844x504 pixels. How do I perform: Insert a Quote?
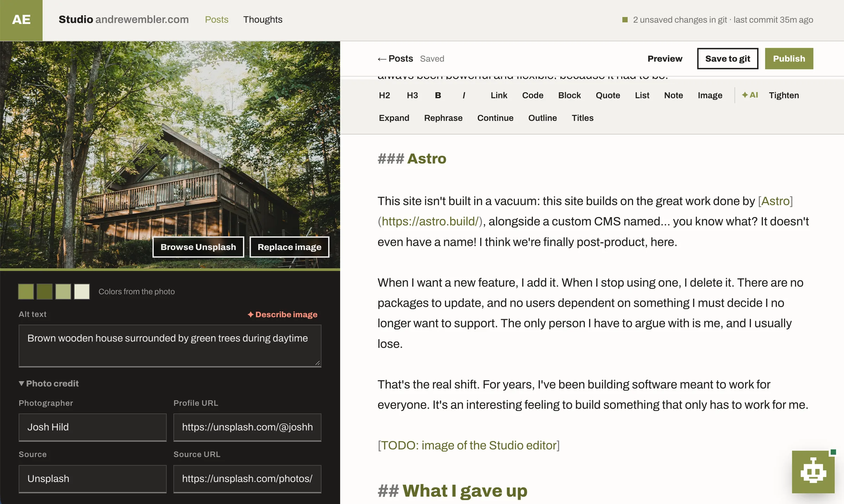click(608, 95)
